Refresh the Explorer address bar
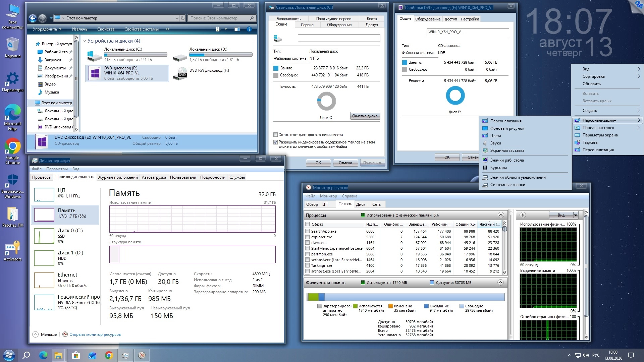Image resolution: width=644 pixels, height=362 pixels. (183, 18)
